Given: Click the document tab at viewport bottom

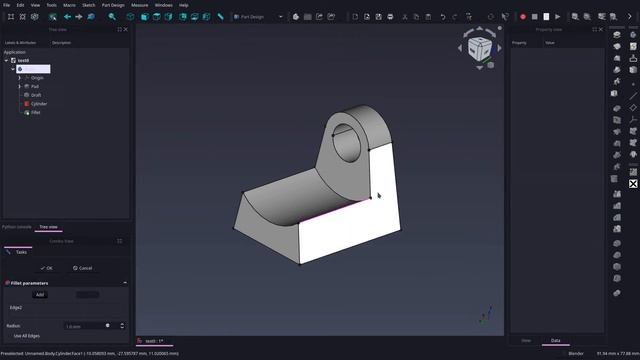Looking at the screenshot, I should (154, 341).
